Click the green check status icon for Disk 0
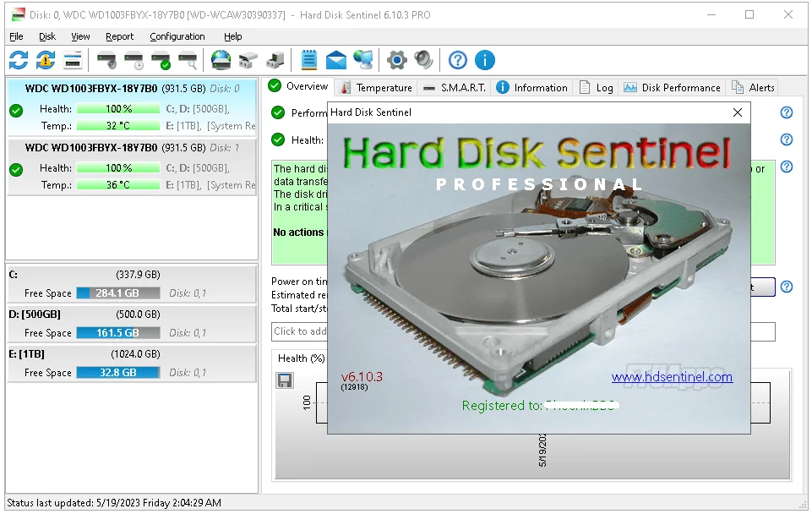This screenshot has width=812, height=514. coord(16,111)
